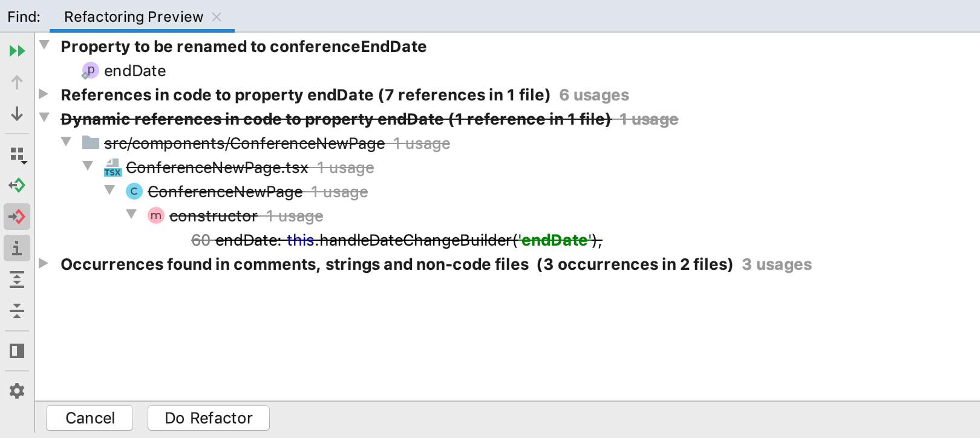This screenshot has width=980, height=438.
Task: Collapse all nodes in the usages tree
Action: coord(16,311)
